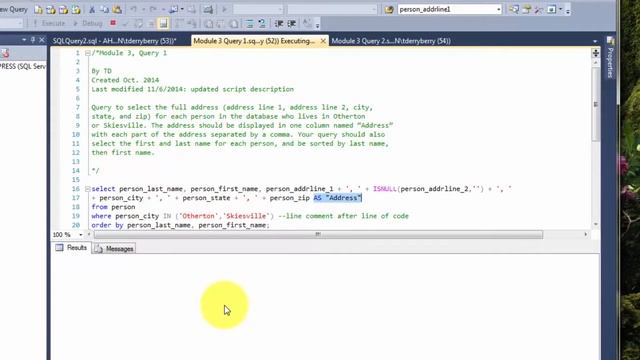
Task: Decrease indent icon in SQL toolbar
Action: (x=279, y=24)
